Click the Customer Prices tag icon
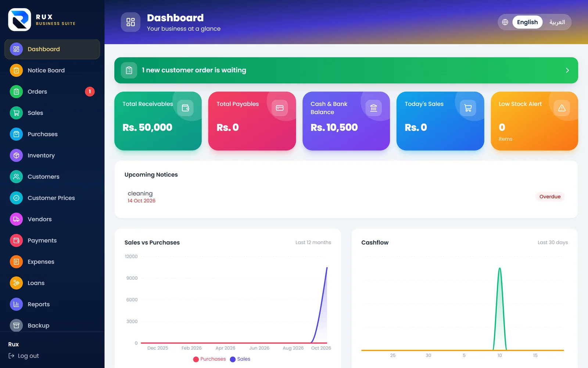588x368 pixels. point(16,198)
